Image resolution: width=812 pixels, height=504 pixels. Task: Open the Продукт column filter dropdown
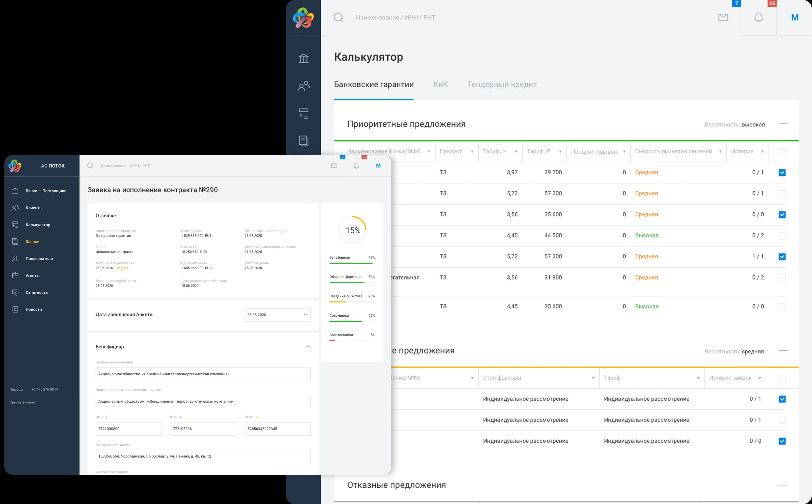(472, 152)
